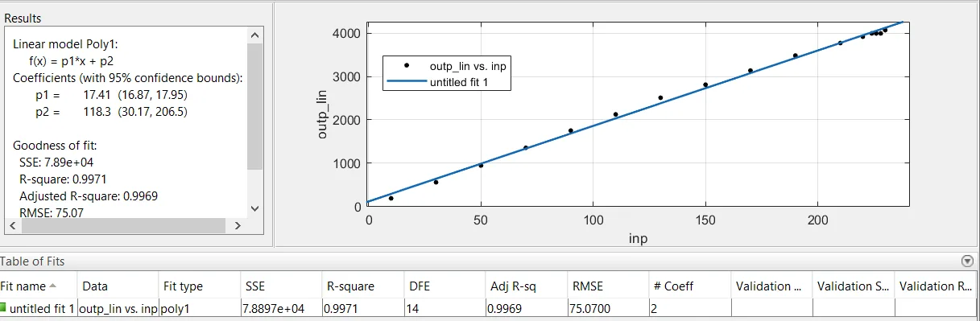Select the 0.9969 Adj R-sq table cell
Viewport: 980px width, 321px height.
(x=526, y=308)
